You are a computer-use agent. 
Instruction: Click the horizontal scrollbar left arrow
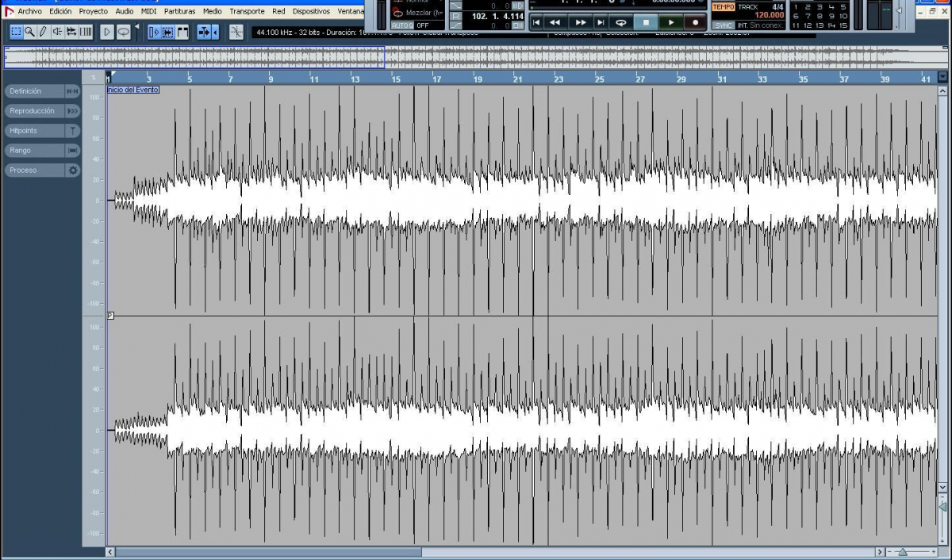(x=110, y=552)
